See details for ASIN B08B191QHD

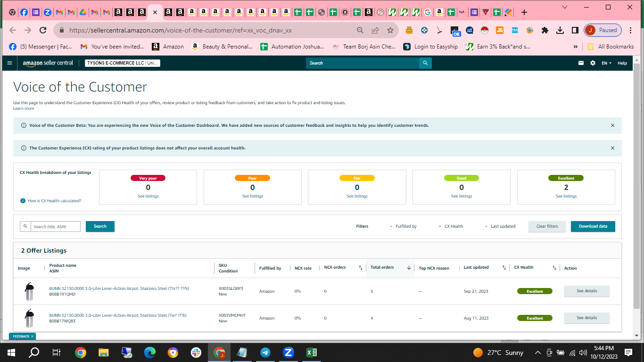(x=587, y=291)
